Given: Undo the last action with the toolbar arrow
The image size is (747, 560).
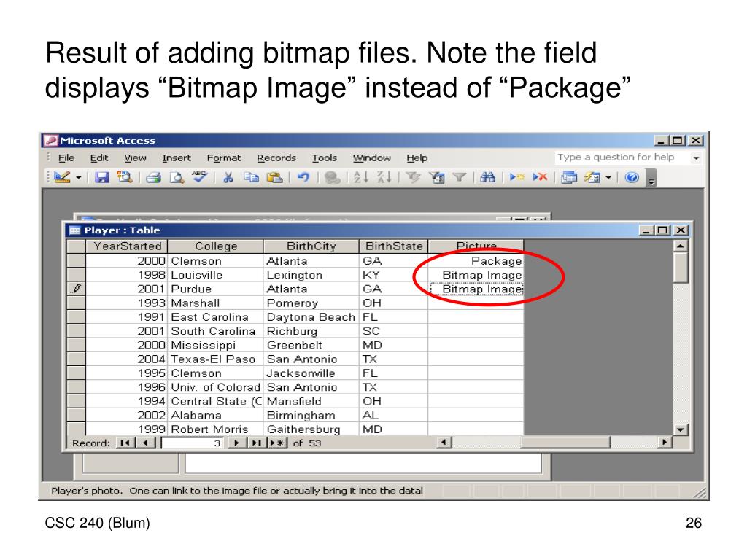Looking at the screenshot, I should coord(303,178).
